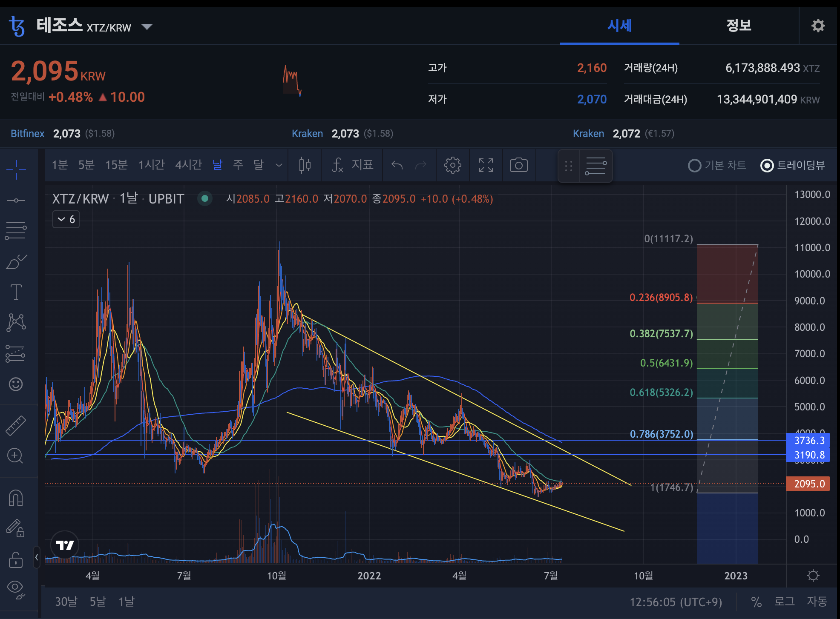Activate the magnet snap mode
This screenshot has width=840, height=619.
(16, 497)
